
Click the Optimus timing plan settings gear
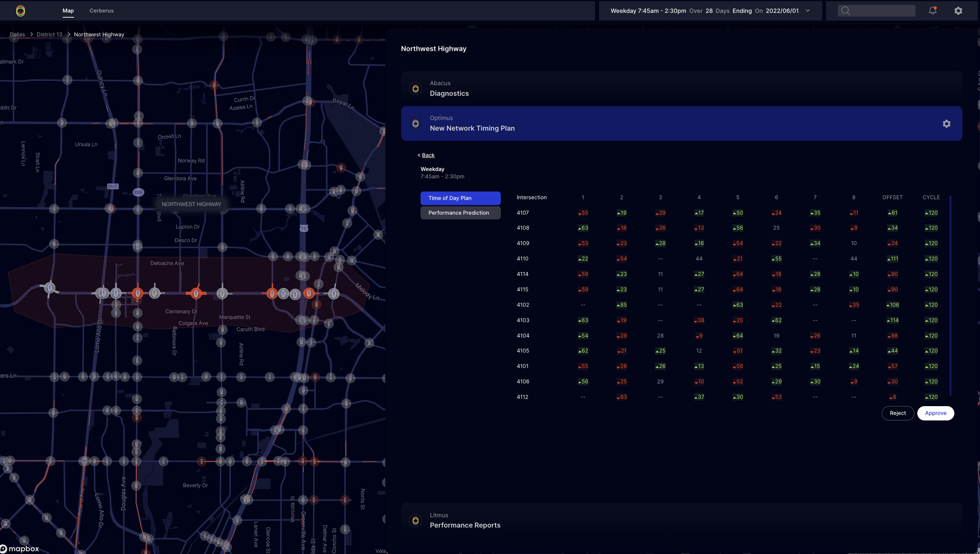click(x=946, y=124)
